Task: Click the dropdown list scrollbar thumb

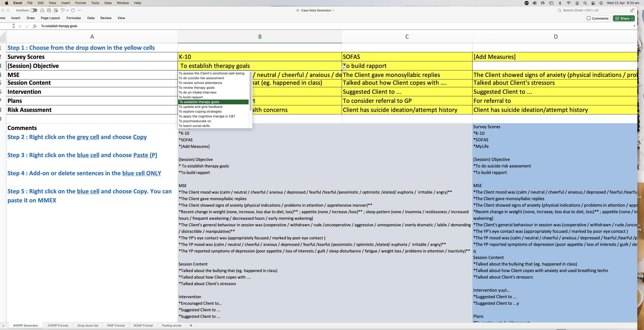Action: 251,91
